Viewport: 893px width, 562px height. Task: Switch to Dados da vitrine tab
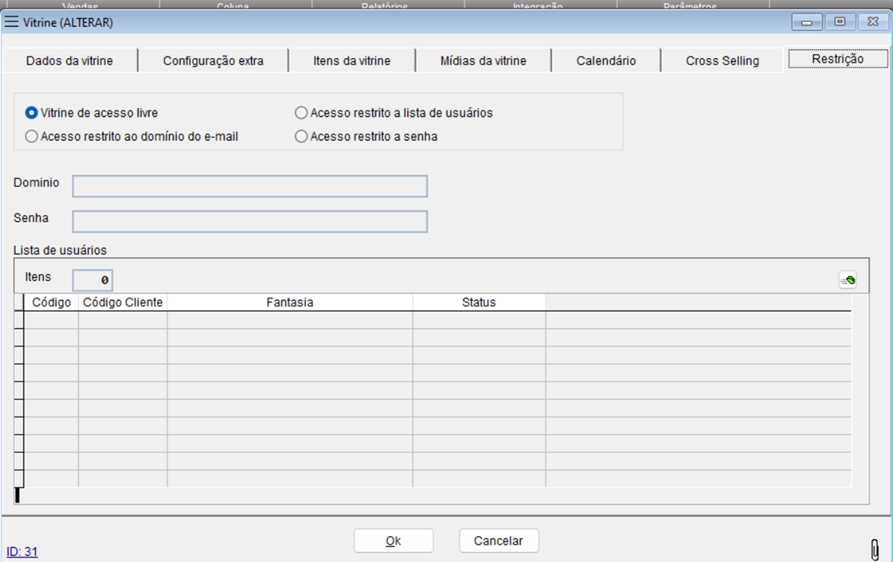69,61
